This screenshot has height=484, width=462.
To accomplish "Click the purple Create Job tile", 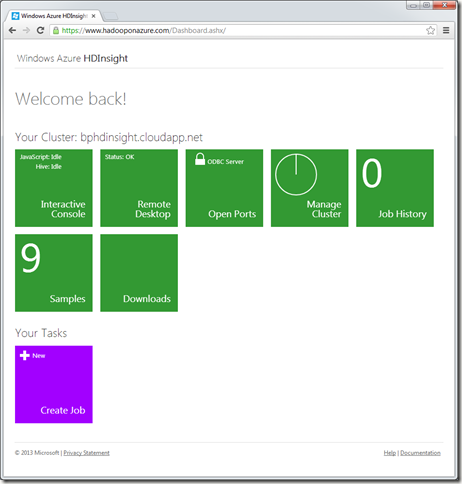I will (54, 384).
